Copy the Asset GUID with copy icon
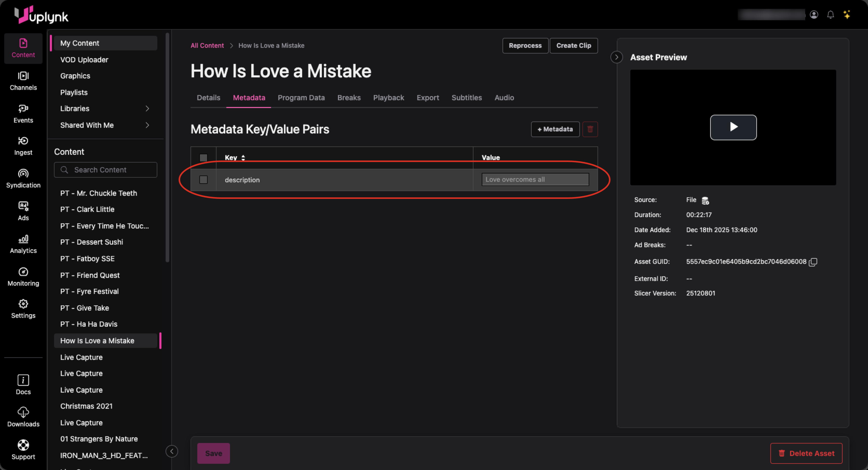Viewport: 868px width, 470px height. pos(813,262)
